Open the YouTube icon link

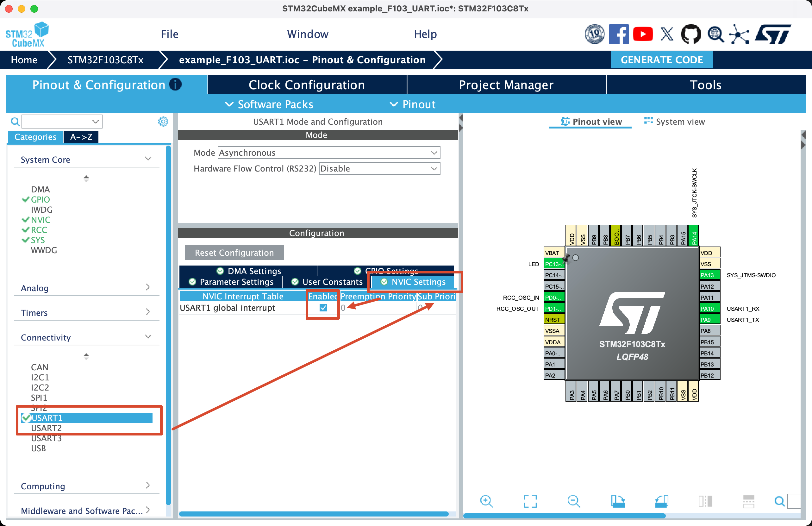tap(643, 34)
